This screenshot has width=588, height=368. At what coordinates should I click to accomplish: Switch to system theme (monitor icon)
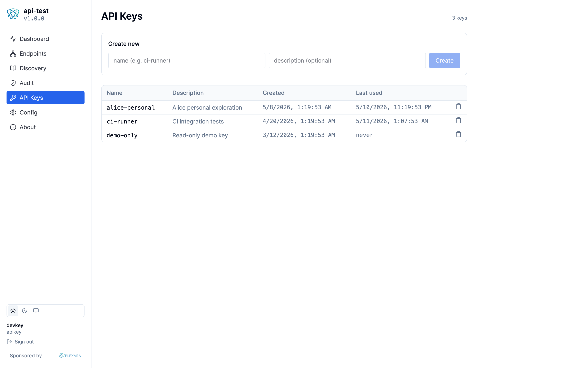(x=36, y=311)
